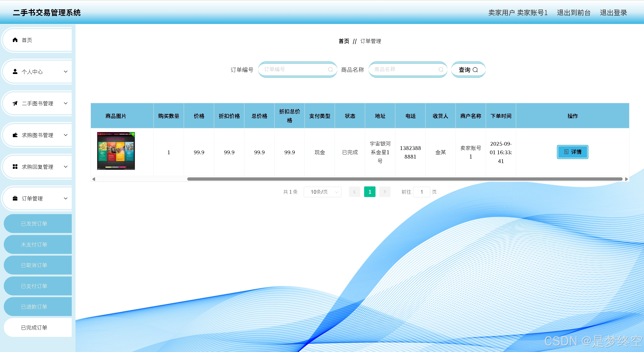The width and height of the screenshot is (644, 352).
Task: Click the 退出到前台 link
Action: coord(574,13)
